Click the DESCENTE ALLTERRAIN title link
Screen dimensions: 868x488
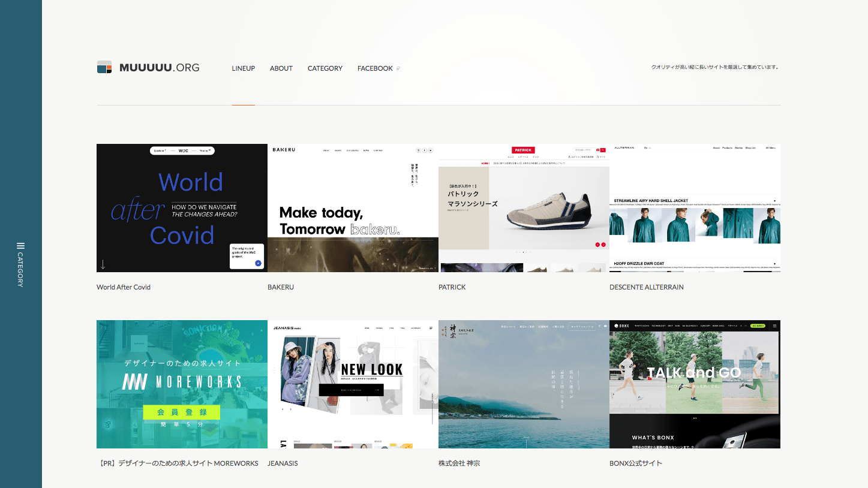point(647,287)
